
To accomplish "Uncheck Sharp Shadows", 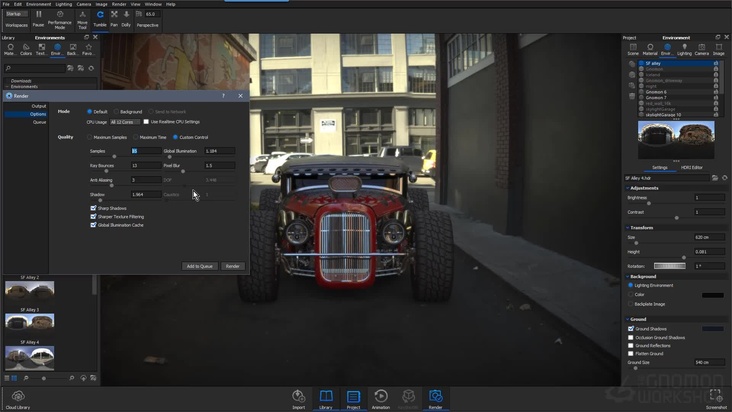I will [93, 208].
